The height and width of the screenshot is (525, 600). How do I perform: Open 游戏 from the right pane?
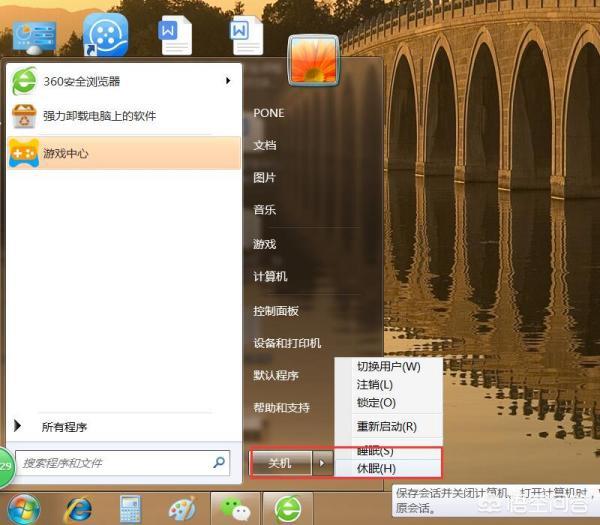click(x=264, y=244)
